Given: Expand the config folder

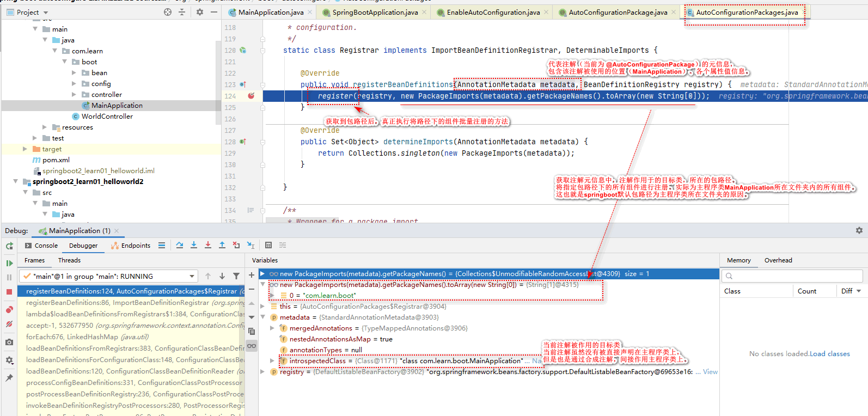Looking at the screenshot, I should (74, 83).
